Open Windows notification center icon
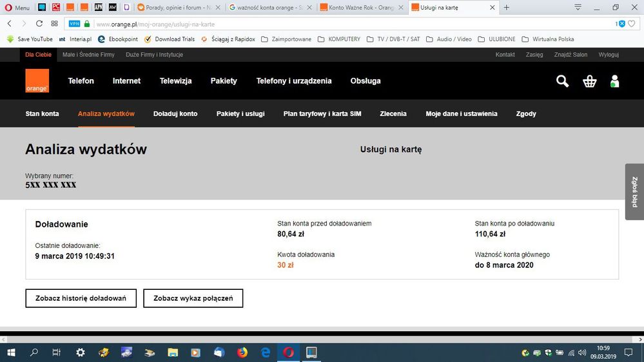This screenshot has width=644, height=362. point(629,352)
